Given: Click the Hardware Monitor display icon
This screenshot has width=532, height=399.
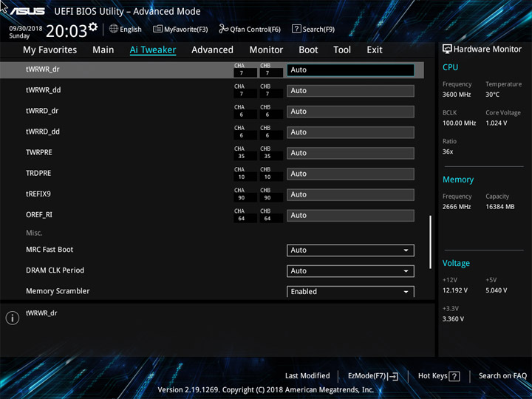Looking at the screenshot, I should (447, 50).
